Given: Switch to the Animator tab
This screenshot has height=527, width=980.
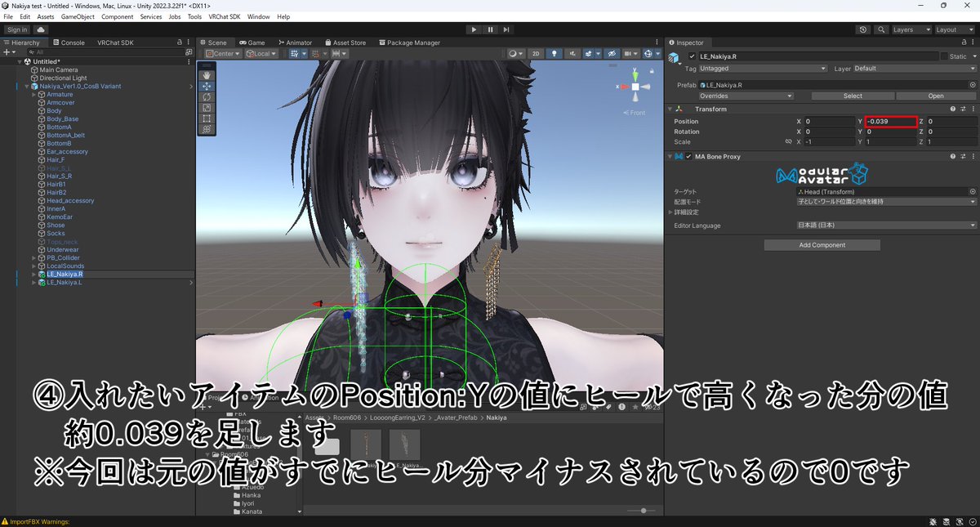Looking at the screenshot, I should point(295,42).
